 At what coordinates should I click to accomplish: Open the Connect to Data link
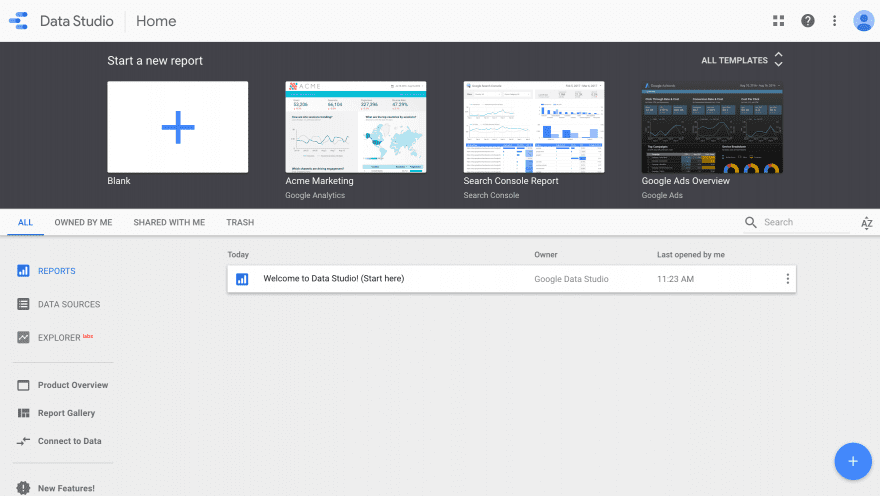pyautogui.click(x=69, y=441)
